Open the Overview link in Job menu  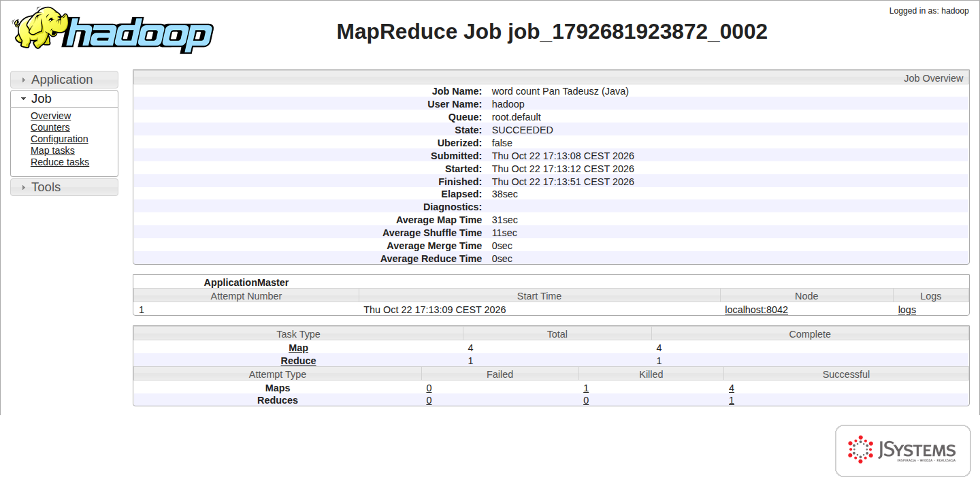51,116
